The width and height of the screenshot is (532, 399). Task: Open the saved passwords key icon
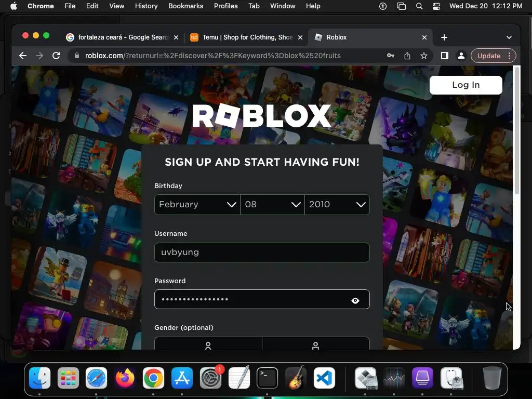pos(391,56)
